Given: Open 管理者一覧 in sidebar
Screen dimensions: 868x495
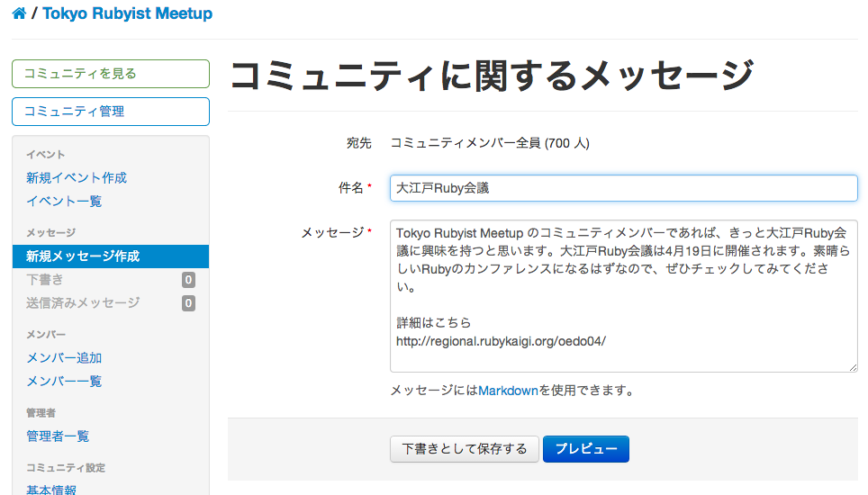Looking at the screenshot, I should tap(58, 436).
